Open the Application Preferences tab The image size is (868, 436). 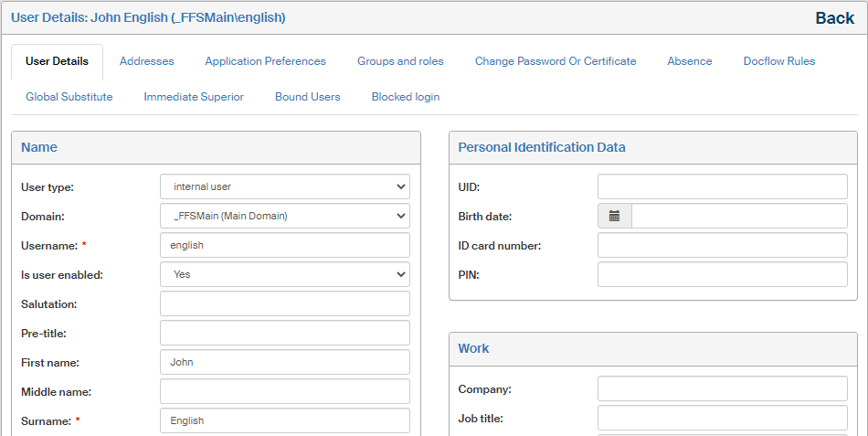265,61
